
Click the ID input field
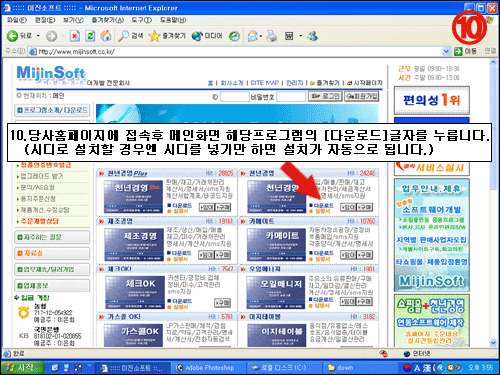[234, 97]
